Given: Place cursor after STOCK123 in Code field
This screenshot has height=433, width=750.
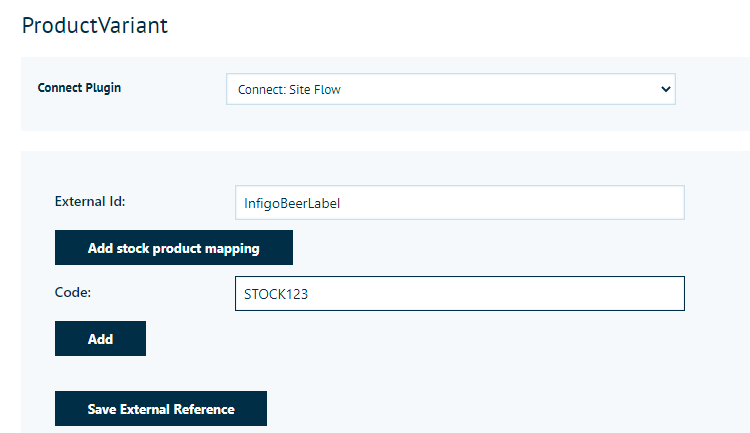Looking at the screenshot, I should (x=310, y=294).
